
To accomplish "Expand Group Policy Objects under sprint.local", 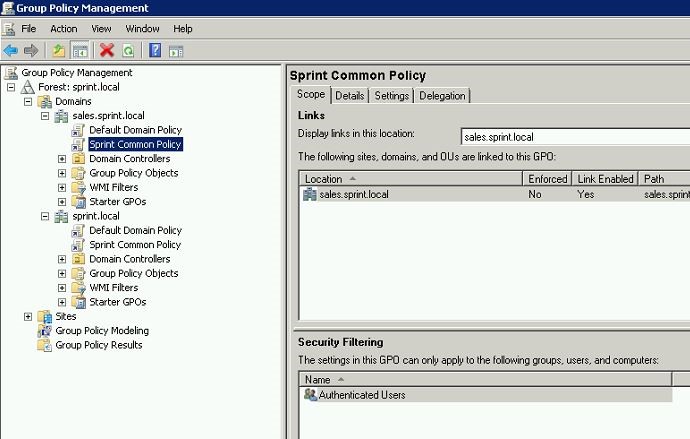I will 62,274.
